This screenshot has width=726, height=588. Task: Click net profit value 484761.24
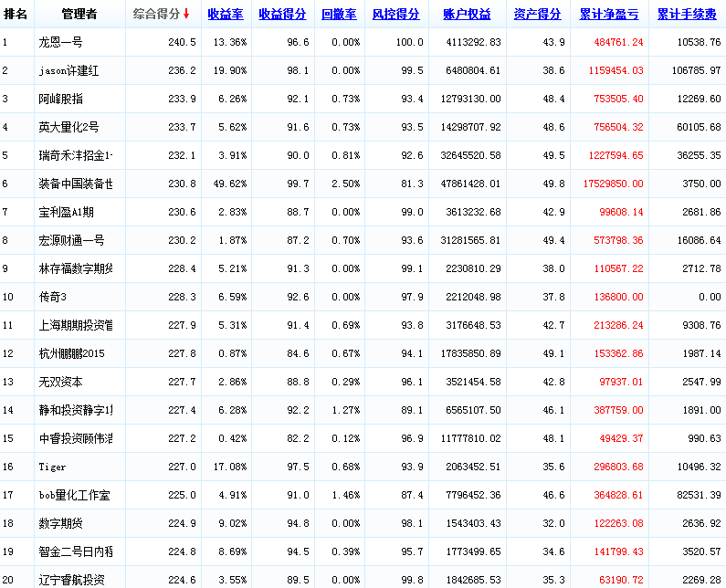(x=618, y=42)
